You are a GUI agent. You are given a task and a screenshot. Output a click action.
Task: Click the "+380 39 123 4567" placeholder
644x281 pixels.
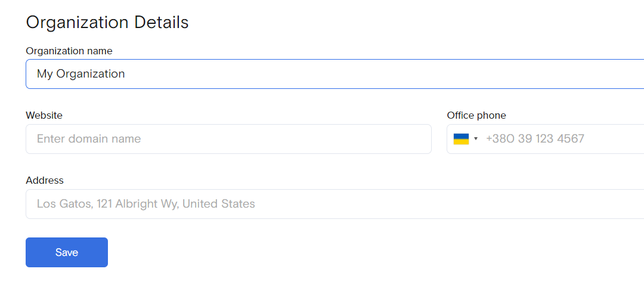tap(535, 139)
